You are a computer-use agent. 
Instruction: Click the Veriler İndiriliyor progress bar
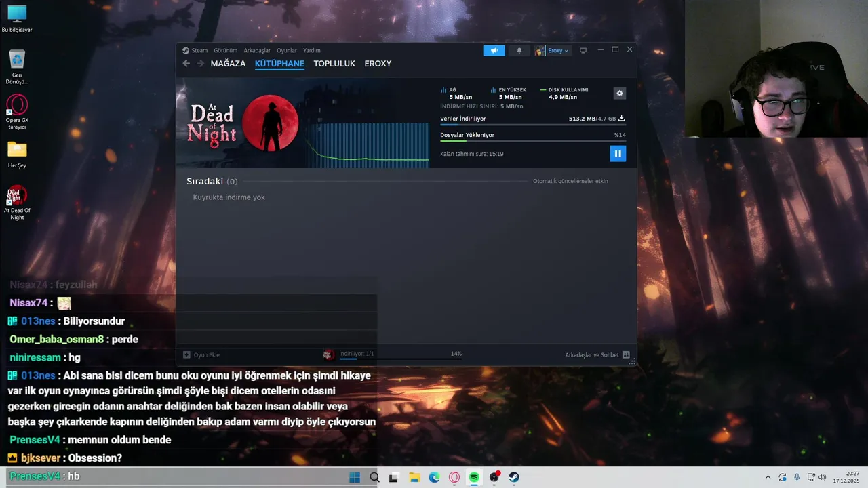[x=532, y=125]
